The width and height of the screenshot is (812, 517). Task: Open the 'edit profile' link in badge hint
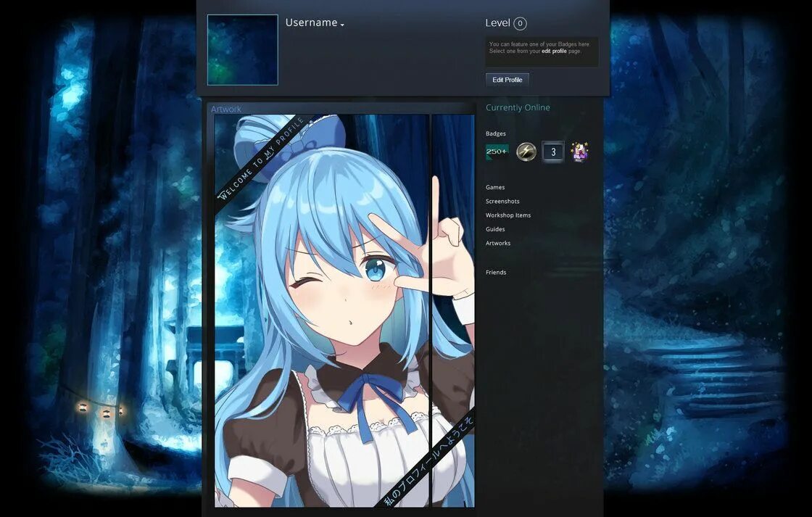554,51
